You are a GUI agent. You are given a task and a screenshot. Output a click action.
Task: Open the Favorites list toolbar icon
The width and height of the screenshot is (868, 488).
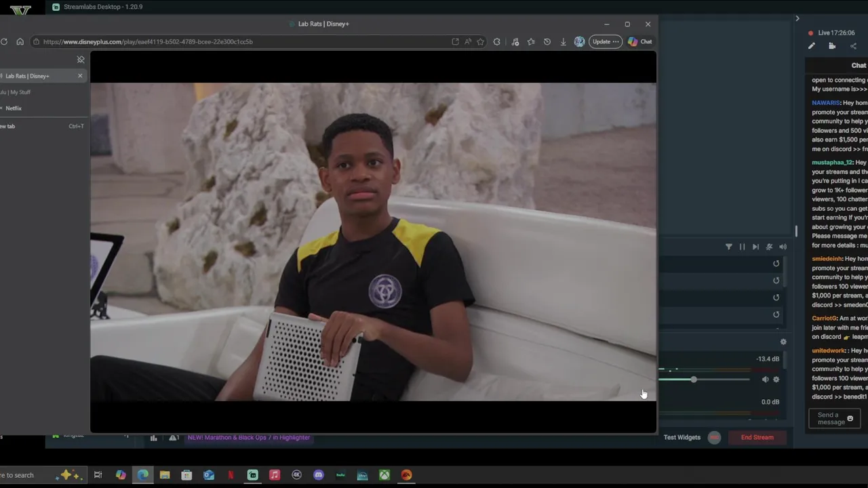click(x=531, y=41)
